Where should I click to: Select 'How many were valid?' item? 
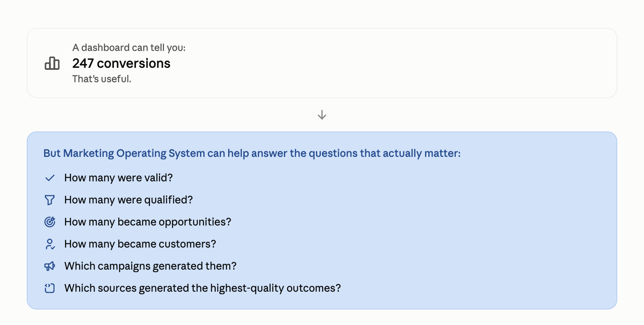(x=118, y=178)
